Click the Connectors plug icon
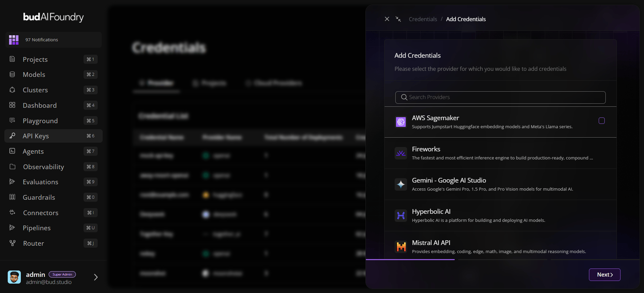Viewport: 644px width, 293px height. pyautogui.click(x=12, y=212)
